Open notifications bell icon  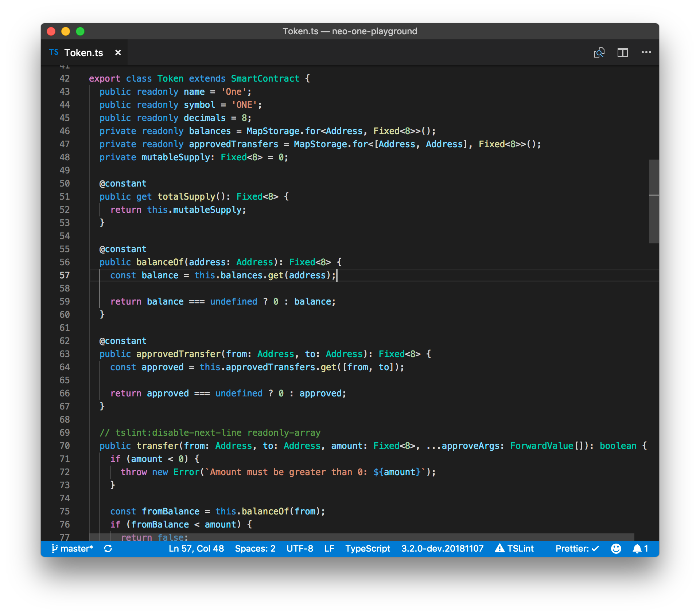(x=640, y=548)
